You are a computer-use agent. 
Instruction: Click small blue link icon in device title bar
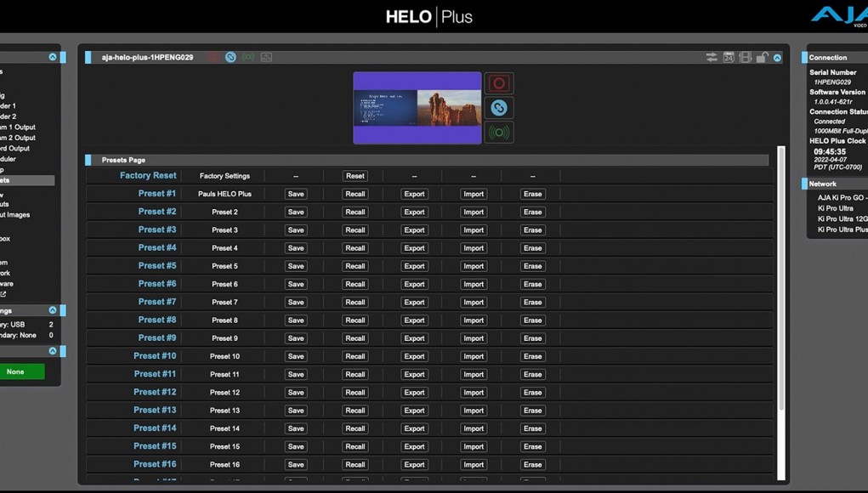pyautogui.click(x=231, y=57)
